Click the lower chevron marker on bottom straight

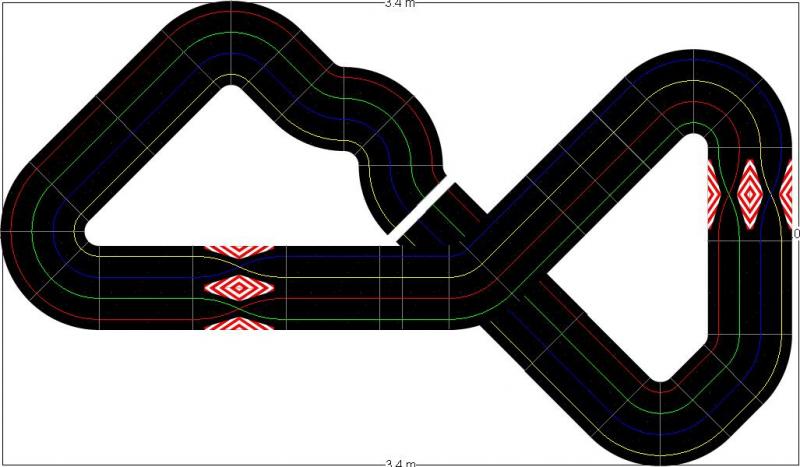coord(239,324)
